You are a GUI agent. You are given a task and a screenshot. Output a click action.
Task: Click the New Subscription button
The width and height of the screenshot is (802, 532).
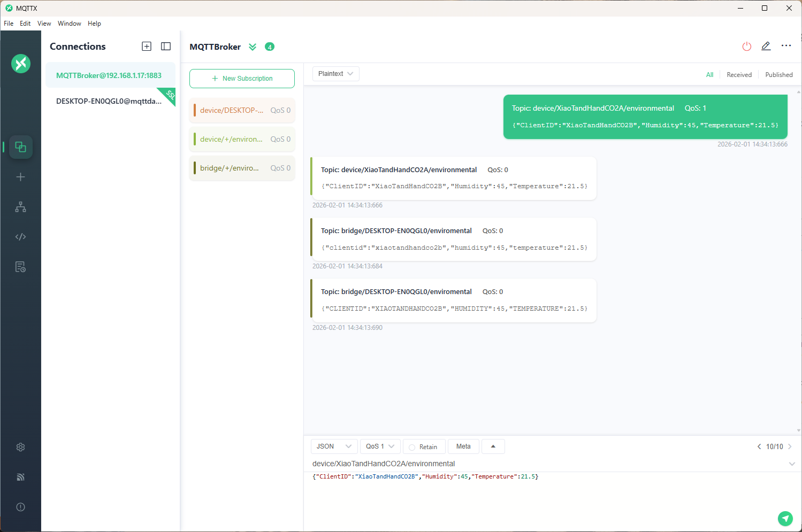(x=242, y=79)
